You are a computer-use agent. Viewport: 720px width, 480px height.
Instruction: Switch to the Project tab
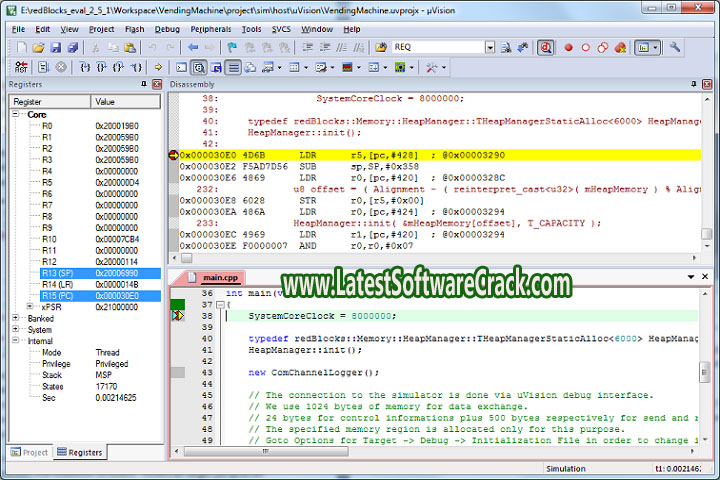coord(28,452)
